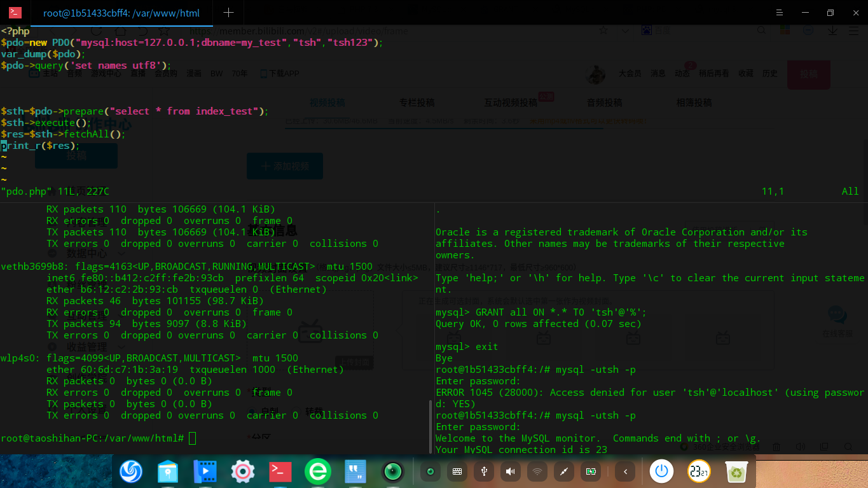Click the vethb3699b8: flags=4163 line
Viewport: 868px width, 488px height.
[187, 267]
